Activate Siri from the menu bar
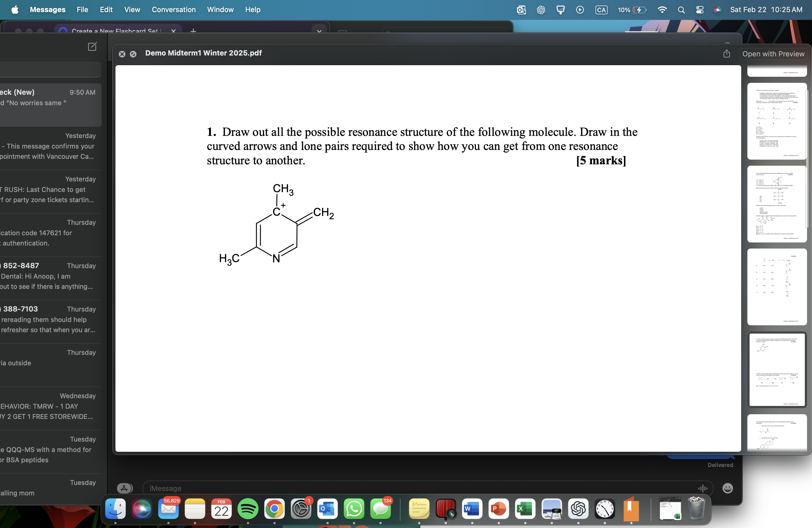Image resolution: width=812 pixels, height=528 pixels. [x=717, y=10]
